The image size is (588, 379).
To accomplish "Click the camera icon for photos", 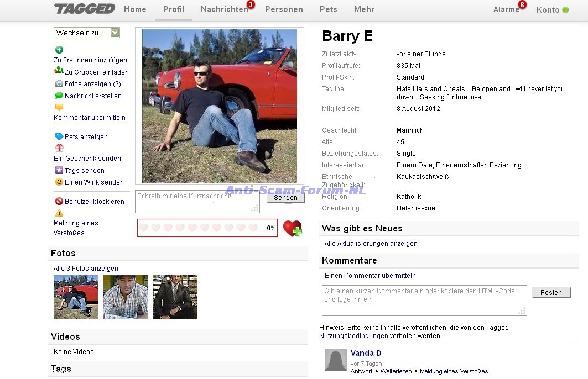I will [x=59, y=83].
